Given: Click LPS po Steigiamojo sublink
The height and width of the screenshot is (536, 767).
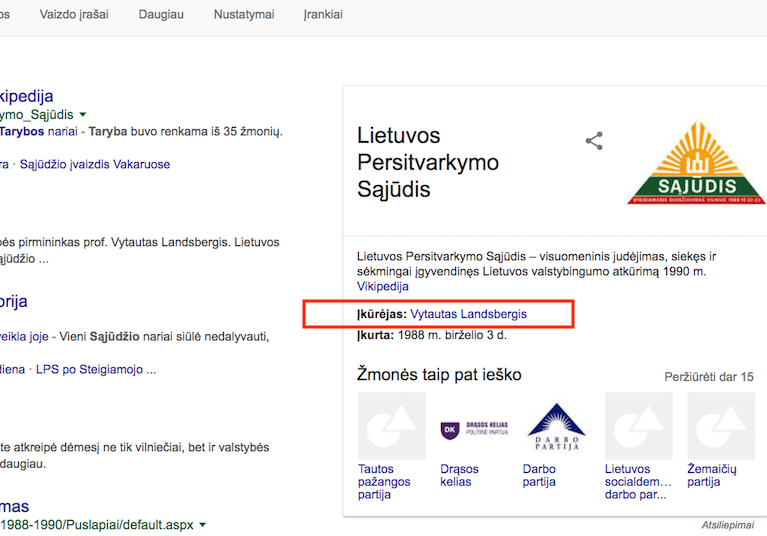Looking at the screenshot, I should coord(96,369).
